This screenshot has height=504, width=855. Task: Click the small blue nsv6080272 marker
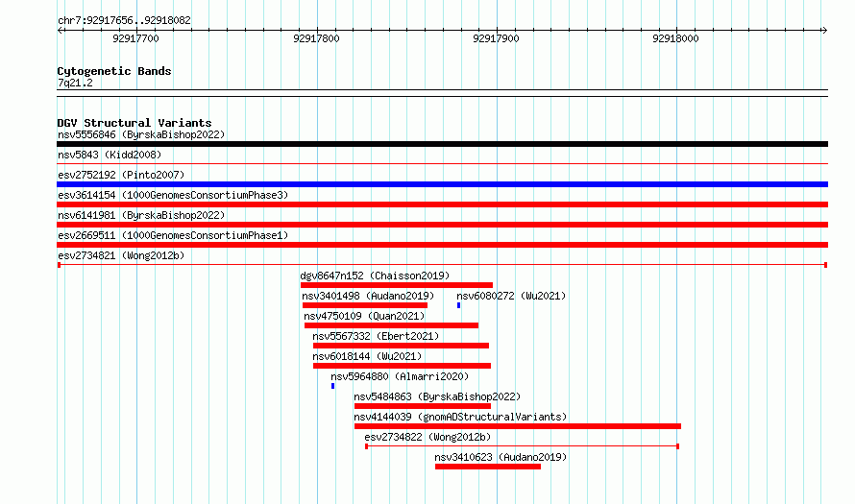458,305
